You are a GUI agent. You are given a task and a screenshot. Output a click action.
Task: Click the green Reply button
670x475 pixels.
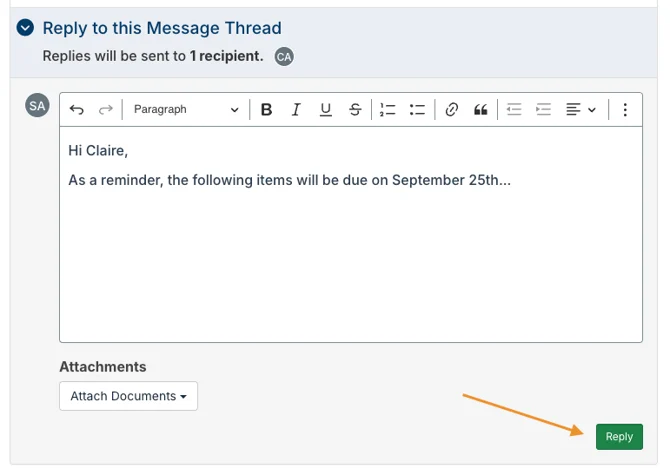click(619, 437)
